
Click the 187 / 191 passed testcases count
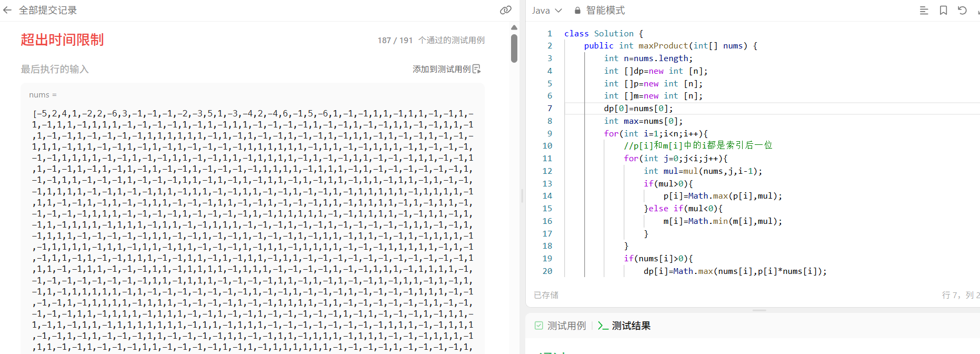(395, 40)
